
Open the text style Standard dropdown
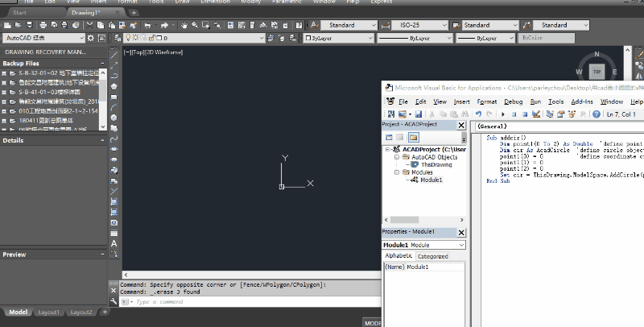point(349,26)
